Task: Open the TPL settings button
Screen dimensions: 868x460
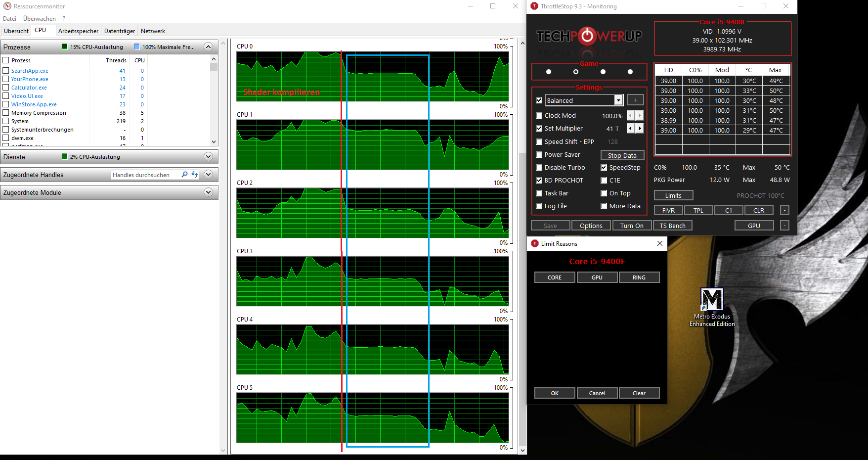Action: pyautogui.click(x=698, y=210)
